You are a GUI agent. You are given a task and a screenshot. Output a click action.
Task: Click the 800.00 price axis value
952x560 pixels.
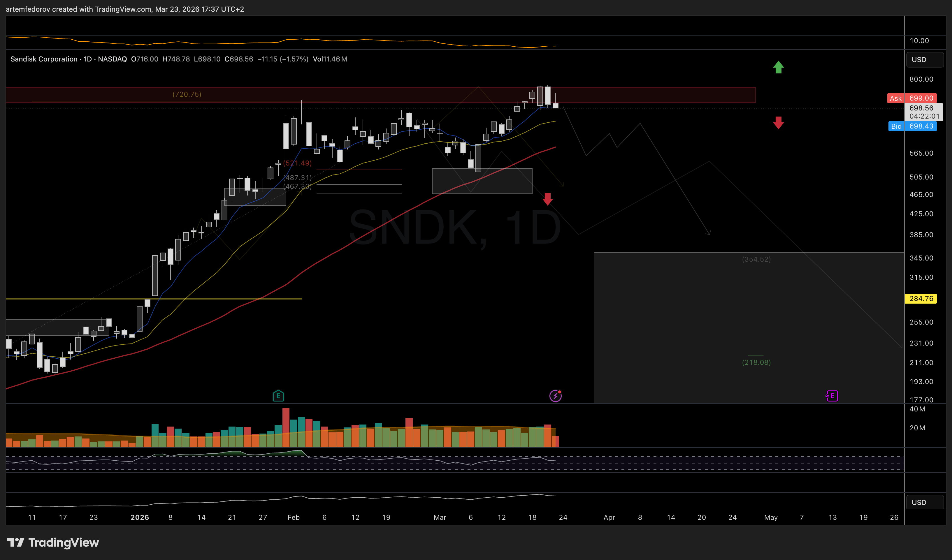click(921, 79)
